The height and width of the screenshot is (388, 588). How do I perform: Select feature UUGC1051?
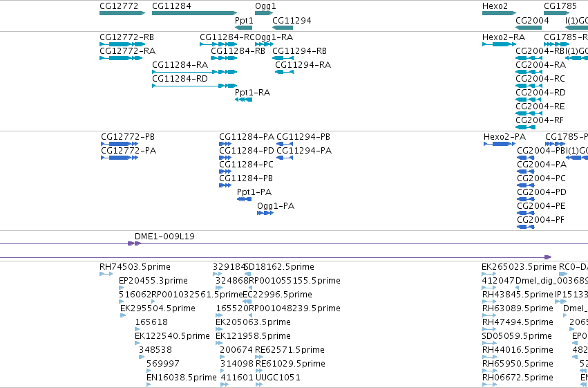[258, 385]
